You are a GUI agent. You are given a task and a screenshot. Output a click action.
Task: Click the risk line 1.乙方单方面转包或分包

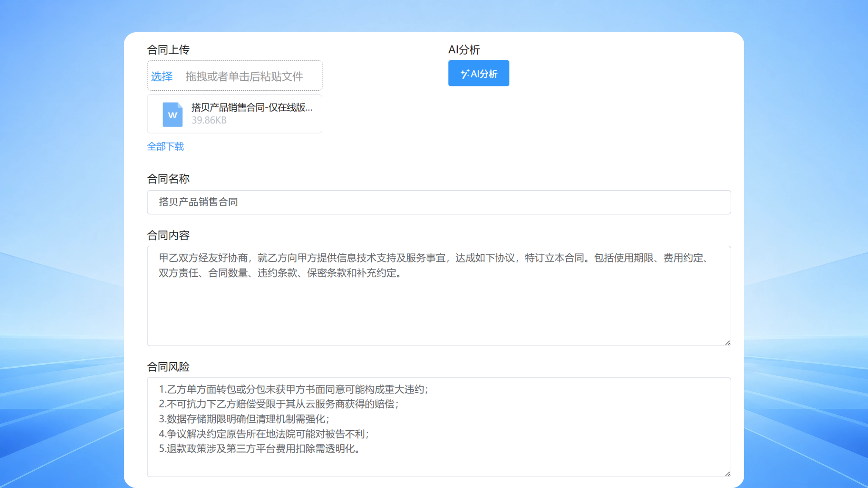point(294,389)
